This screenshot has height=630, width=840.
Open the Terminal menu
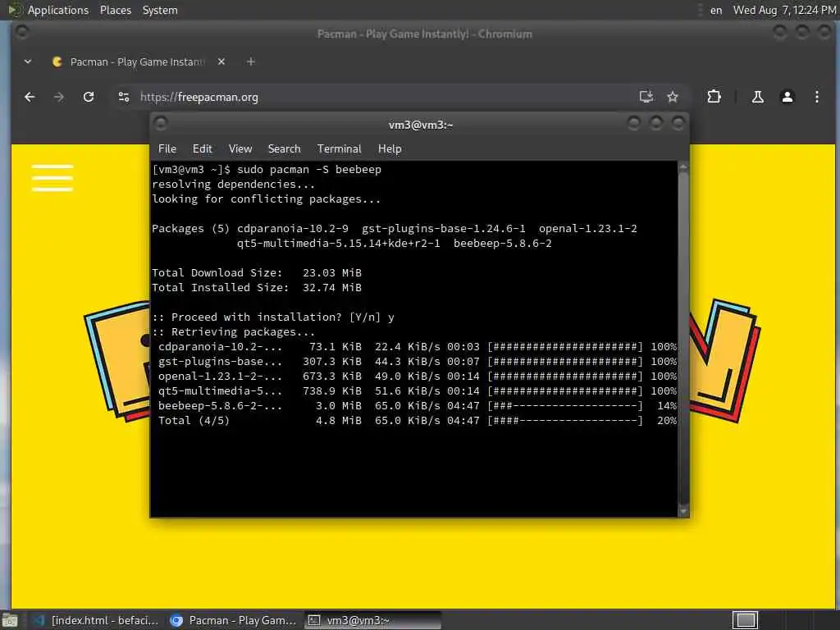(x=339, y=149)
